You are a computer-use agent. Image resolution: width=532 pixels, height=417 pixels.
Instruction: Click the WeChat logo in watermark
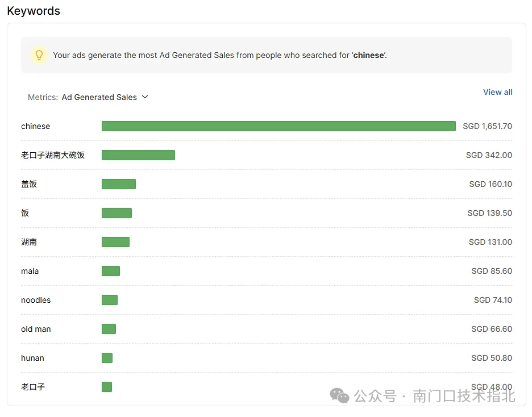340,395
